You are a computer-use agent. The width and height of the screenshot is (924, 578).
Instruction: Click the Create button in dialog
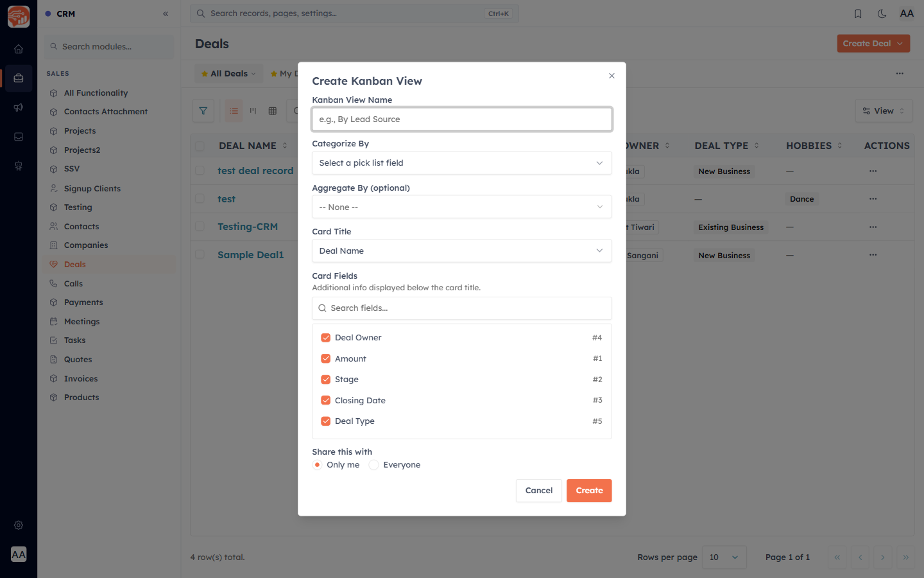(589, 491)
